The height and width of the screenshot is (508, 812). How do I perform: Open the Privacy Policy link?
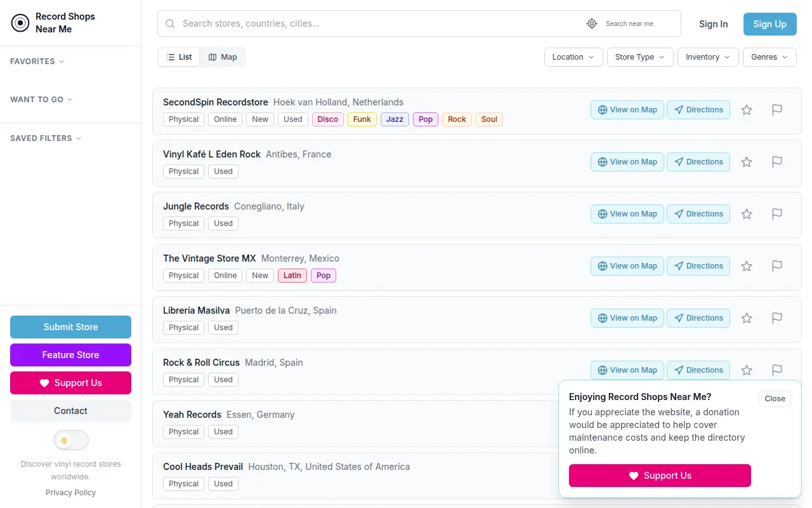pyautogui.click(x=70, y=493)
